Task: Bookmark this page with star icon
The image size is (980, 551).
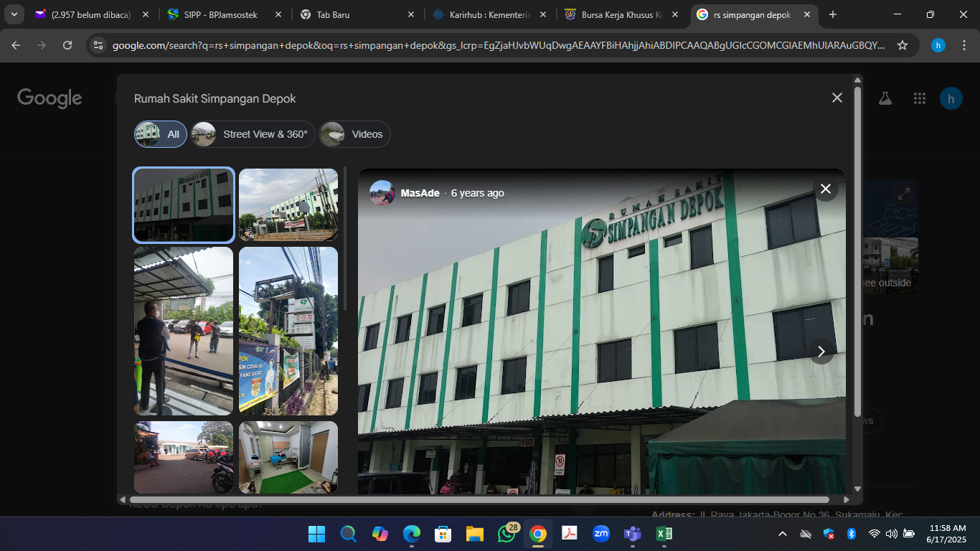Action: 903,45
